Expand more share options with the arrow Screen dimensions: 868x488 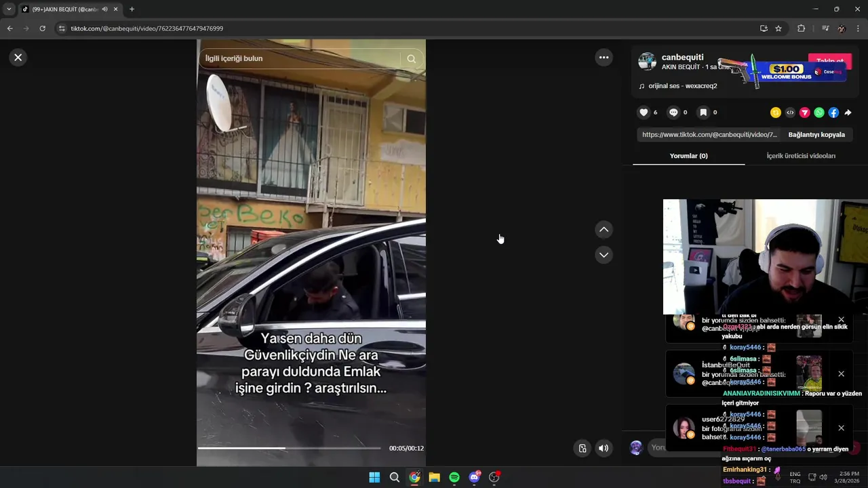point(848,113)
